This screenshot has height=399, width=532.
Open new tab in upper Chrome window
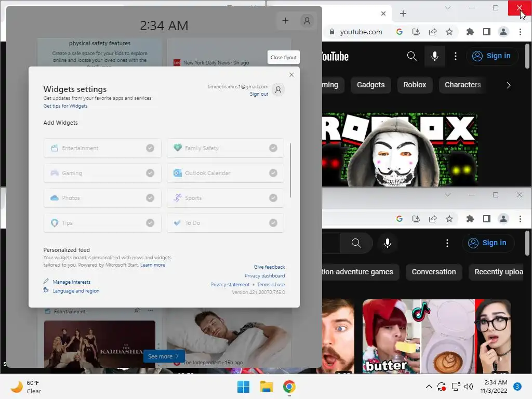pyautogui.click(x=403, y=14)
